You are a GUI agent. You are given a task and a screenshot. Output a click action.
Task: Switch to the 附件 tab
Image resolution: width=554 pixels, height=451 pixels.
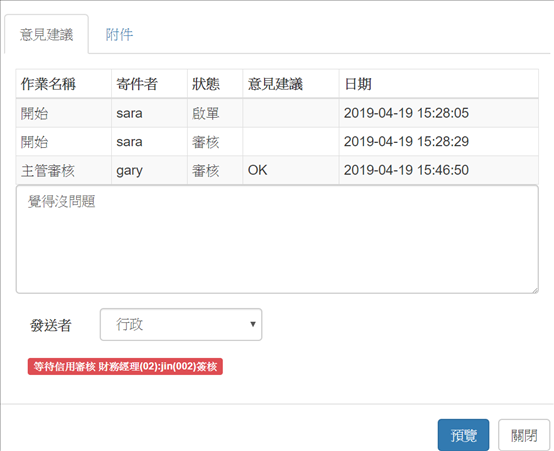point(119,35)
